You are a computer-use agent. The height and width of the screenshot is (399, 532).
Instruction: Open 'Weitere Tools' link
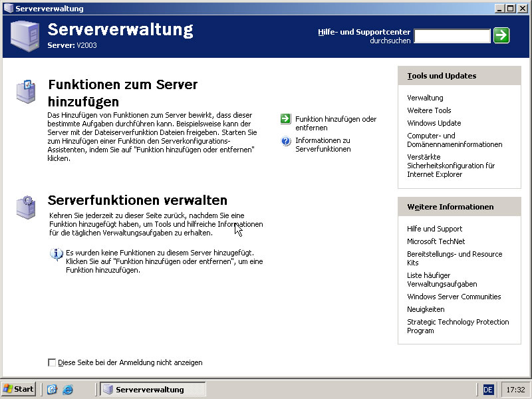(x=429, y=110)
